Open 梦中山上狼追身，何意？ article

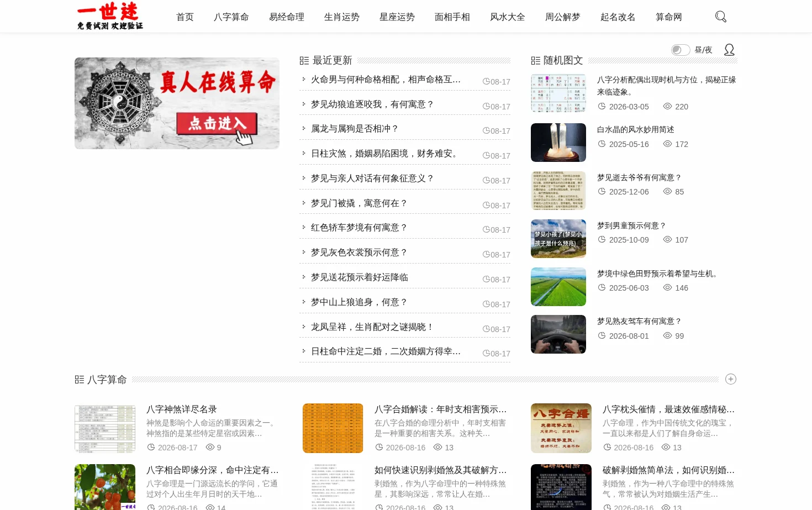tap(359, 302)
